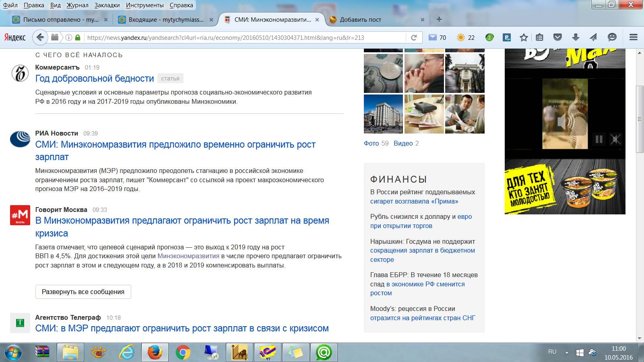Viewport: 644px width, 362px height.
Task: Open РИА headline about ограничить рост зарплат
Action: (x=175, y=150)
